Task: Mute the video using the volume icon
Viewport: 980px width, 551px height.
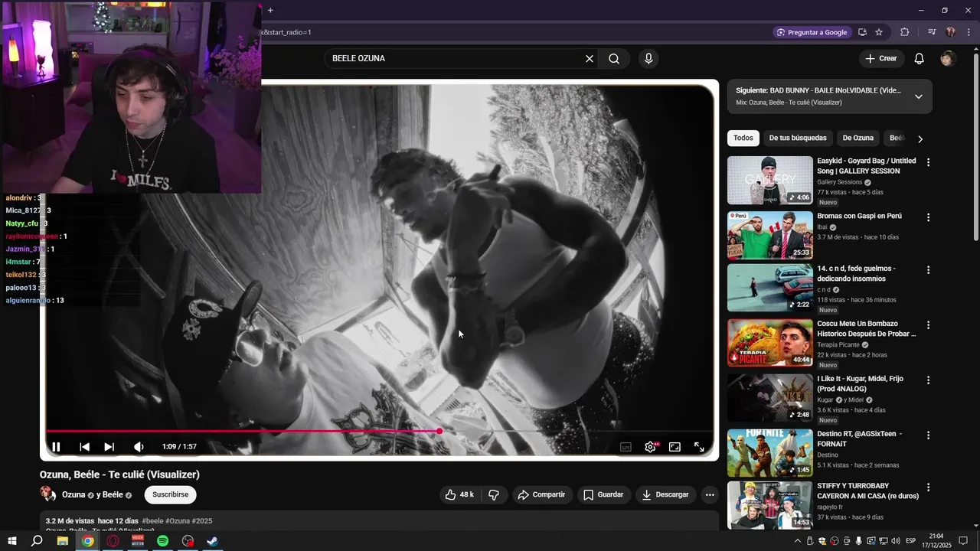Action: [x=139, y=447]
